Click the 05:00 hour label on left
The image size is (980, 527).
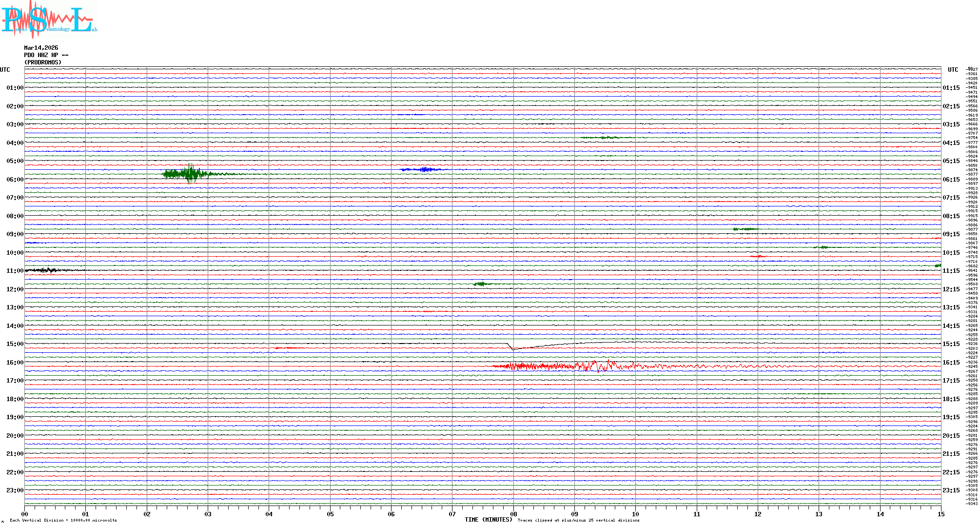click(x=15, y=161)
